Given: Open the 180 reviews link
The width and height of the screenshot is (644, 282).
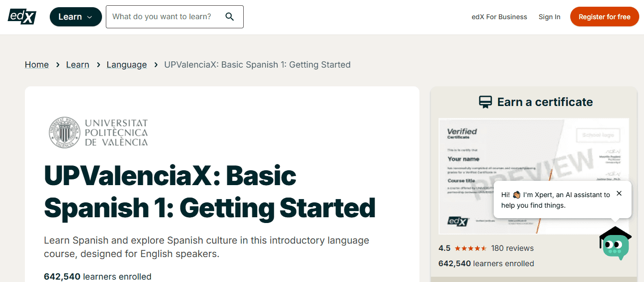Looking at the screenshot, I should point(512,248).
